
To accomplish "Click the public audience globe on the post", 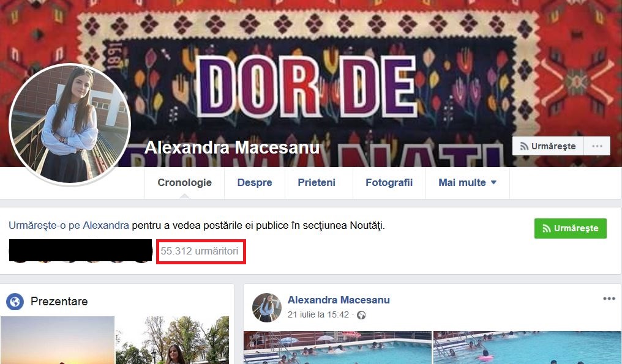I will pyautogui.click(x=361, y=315).
